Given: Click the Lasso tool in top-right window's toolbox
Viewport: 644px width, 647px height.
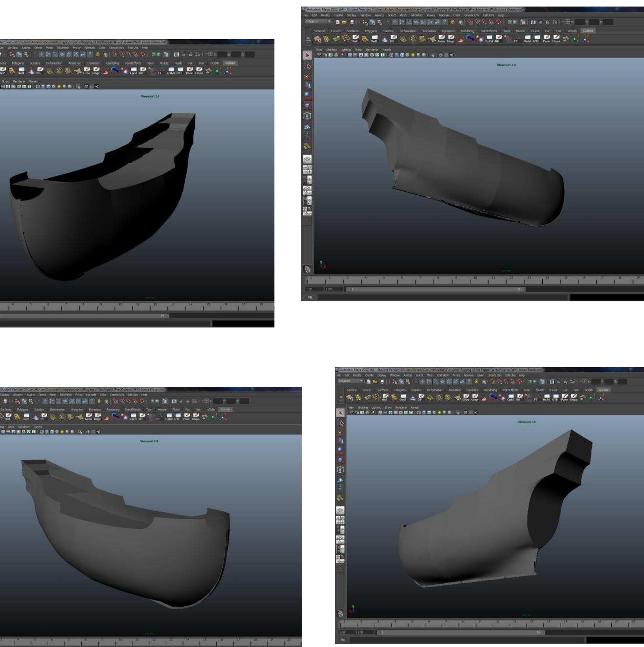Looking at the screenshot, I should point(307,66).
